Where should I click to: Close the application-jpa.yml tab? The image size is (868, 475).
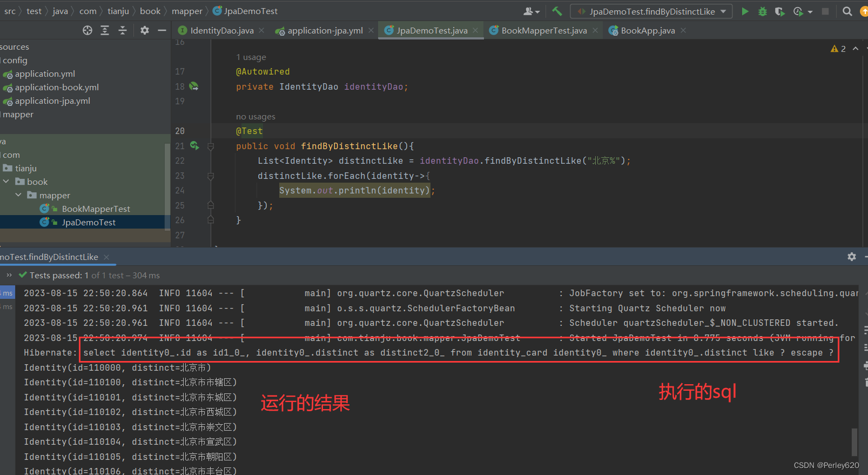(x=371, y=30)
